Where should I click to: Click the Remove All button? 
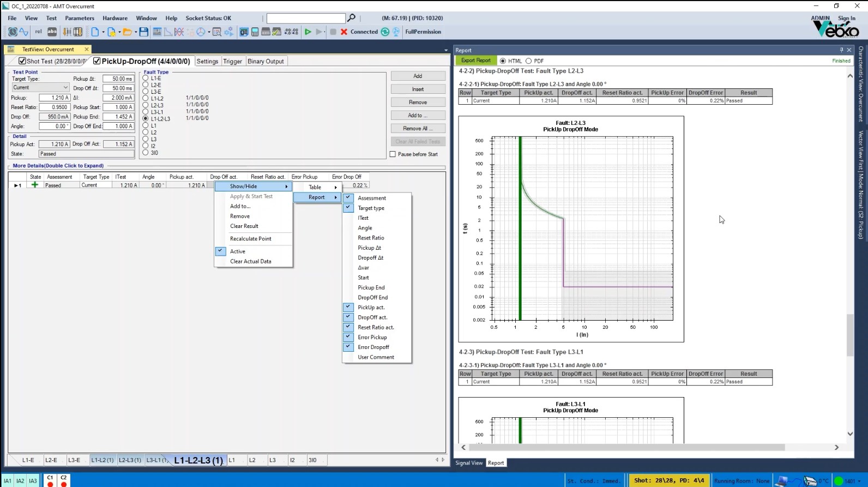pyautogui.click(x=418, y=129)
